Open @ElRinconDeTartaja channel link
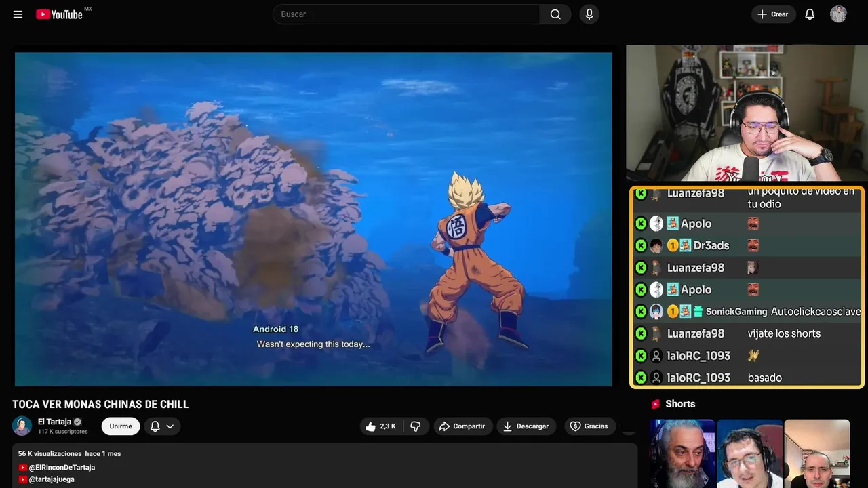This screenshot has width=868, height=488. coord(62,468)
